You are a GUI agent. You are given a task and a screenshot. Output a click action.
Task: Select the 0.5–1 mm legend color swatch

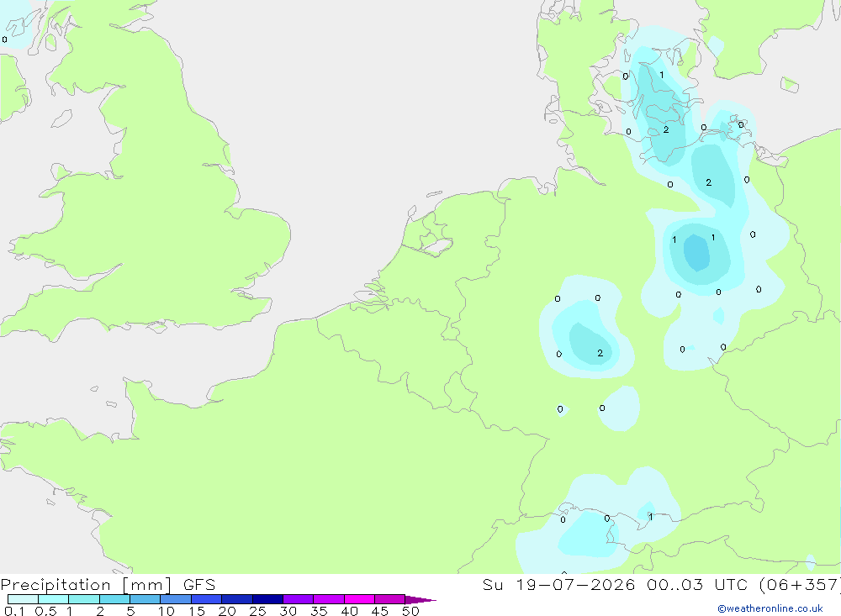tap(53, 599)
